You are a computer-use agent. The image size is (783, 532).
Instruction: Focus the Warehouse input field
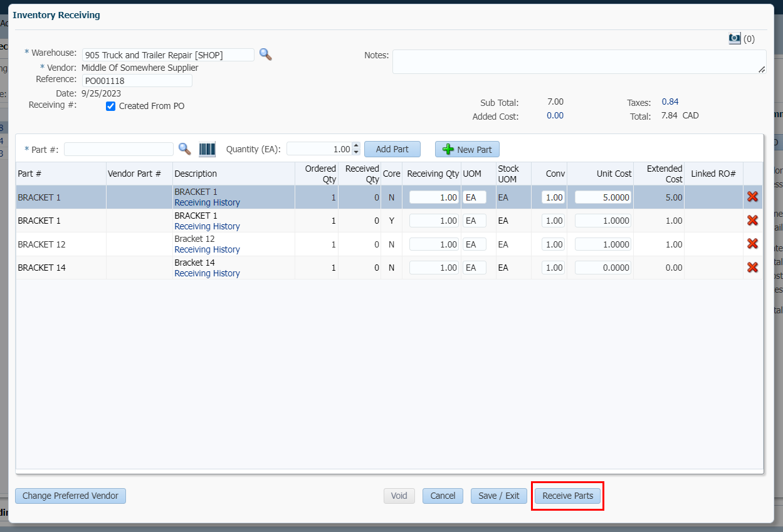[x=168, y=55]
